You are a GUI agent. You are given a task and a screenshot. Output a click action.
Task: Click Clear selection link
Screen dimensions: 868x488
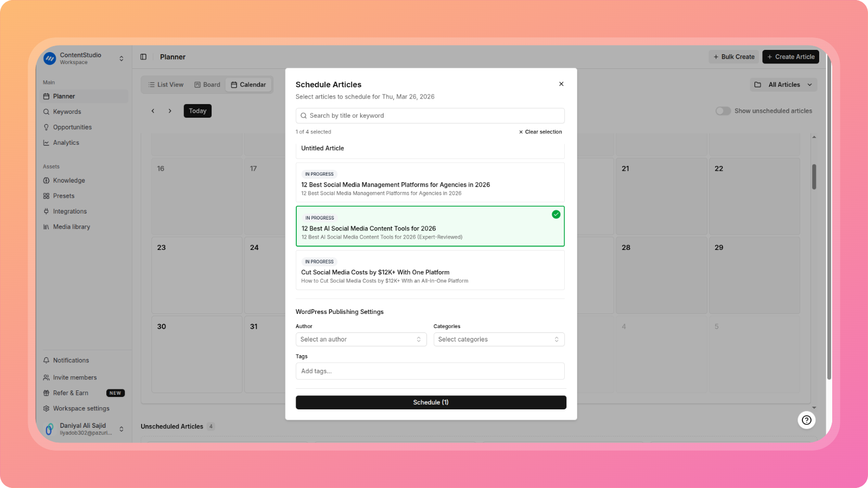540,132
